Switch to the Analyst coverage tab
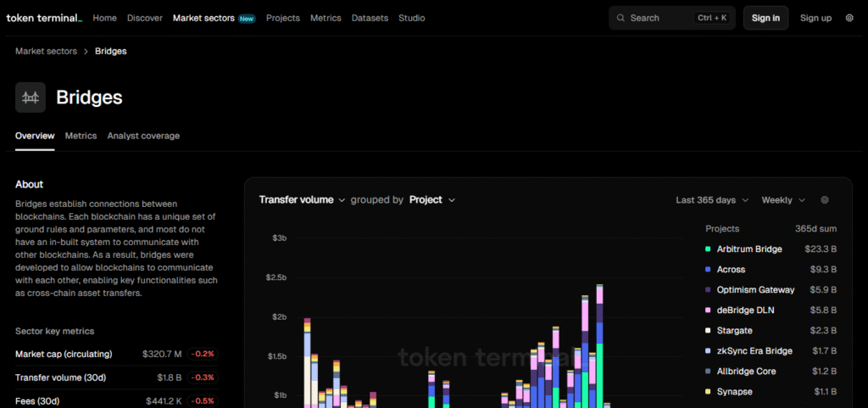This screenshot has width=868, height=408. click(143, 136)
